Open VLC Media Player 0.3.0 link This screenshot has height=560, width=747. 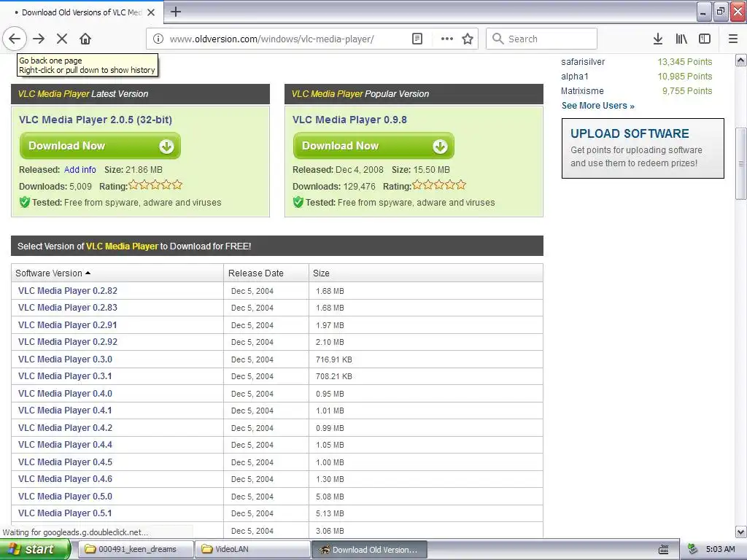click(x=65, y=359)
